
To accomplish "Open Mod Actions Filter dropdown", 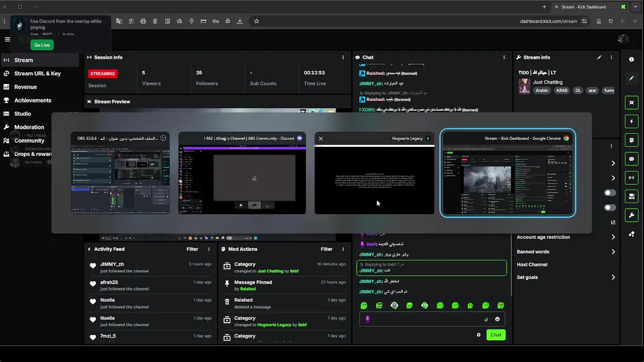I will click(x=327, y=249).
